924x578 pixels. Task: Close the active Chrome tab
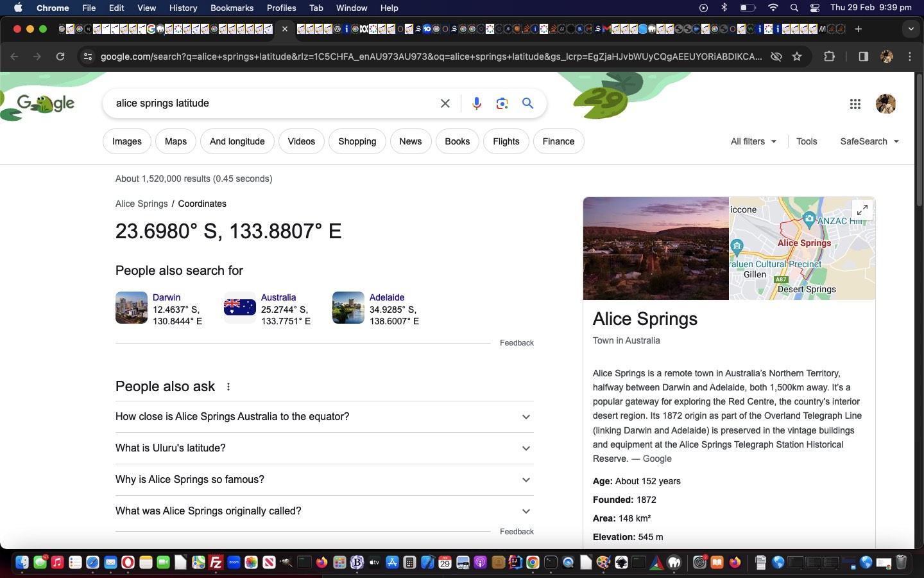pyautogui.click(x=285, y=29)
